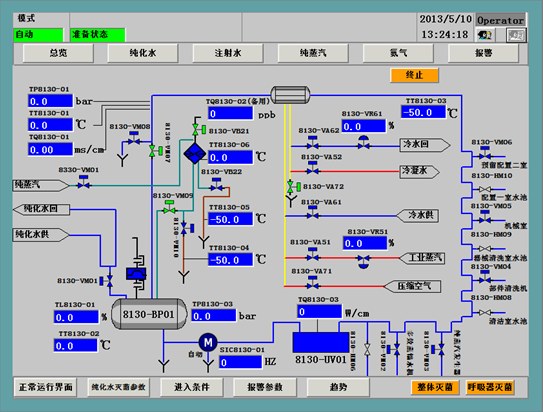Open the 报警 alarm page

(x=483, y=53)
